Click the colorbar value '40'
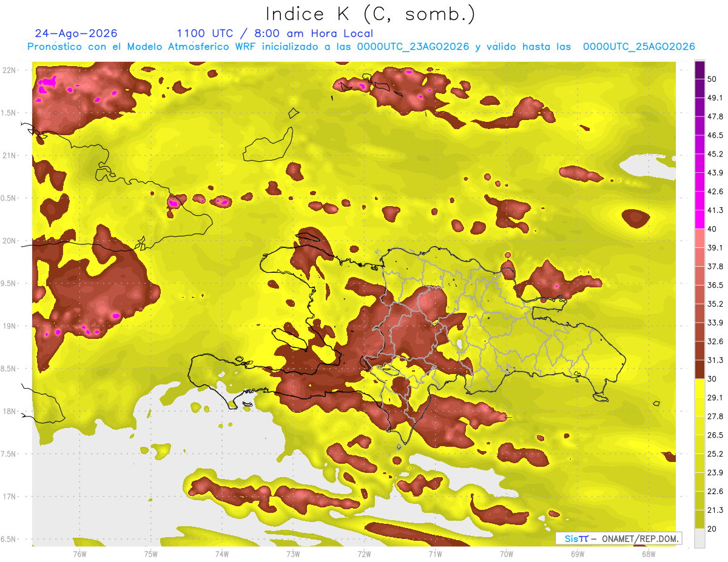This screenshot has height=562, width=728. [712, 229]
